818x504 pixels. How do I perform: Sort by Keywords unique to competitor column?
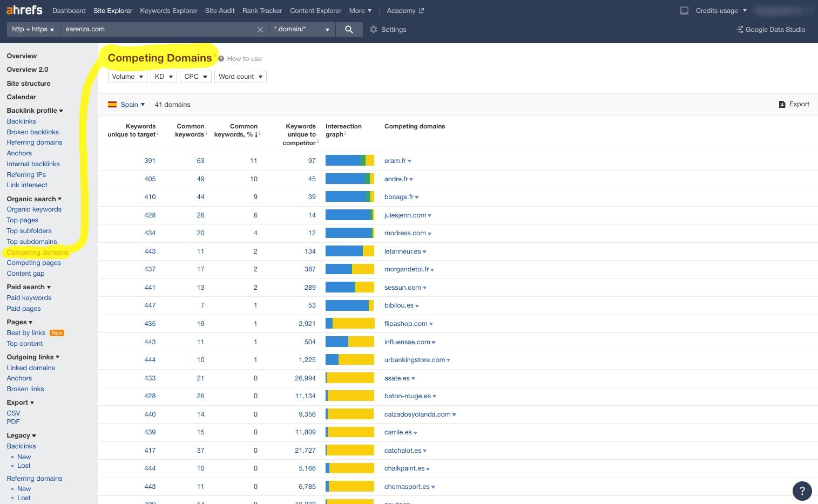300,134
